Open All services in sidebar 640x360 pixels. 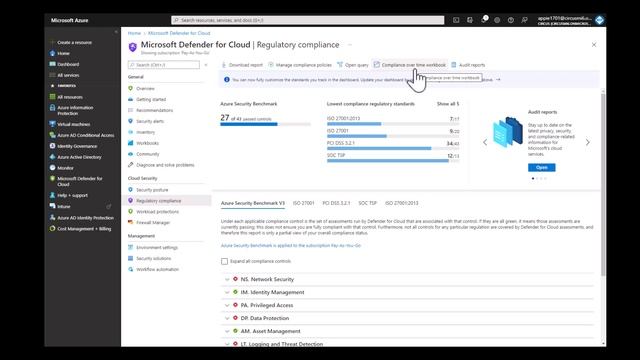click(x=68, y=76)
